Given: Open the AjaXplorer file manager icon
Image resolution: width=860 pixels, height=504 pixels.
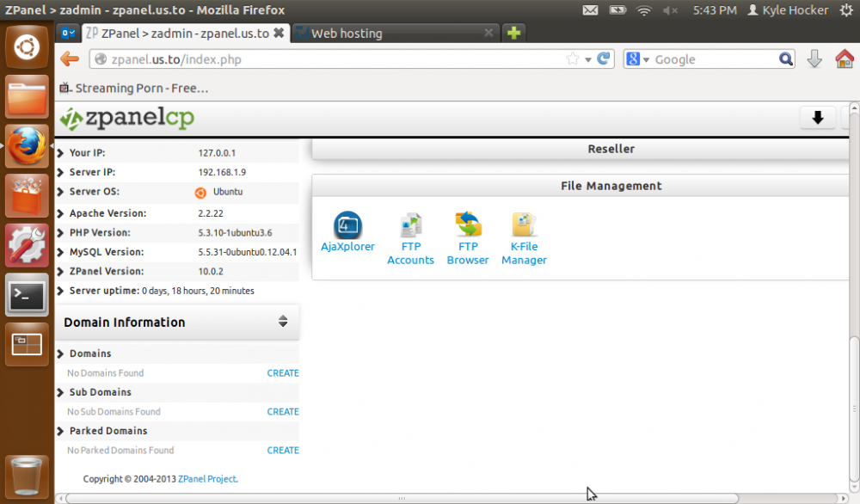Looking at the screenshot, I should [x=347, y=226].
